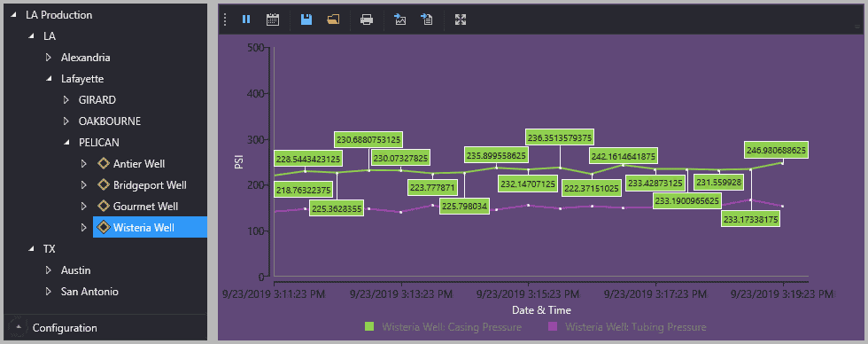Pause the live trend chart
868x344 pixels.
[x=246, y=20]
